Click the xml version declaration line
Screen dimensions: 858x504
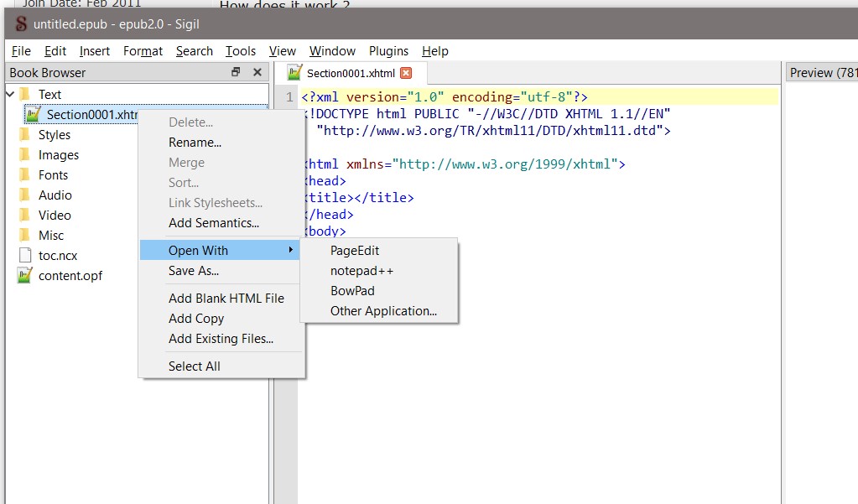click(x=445, y=97)
